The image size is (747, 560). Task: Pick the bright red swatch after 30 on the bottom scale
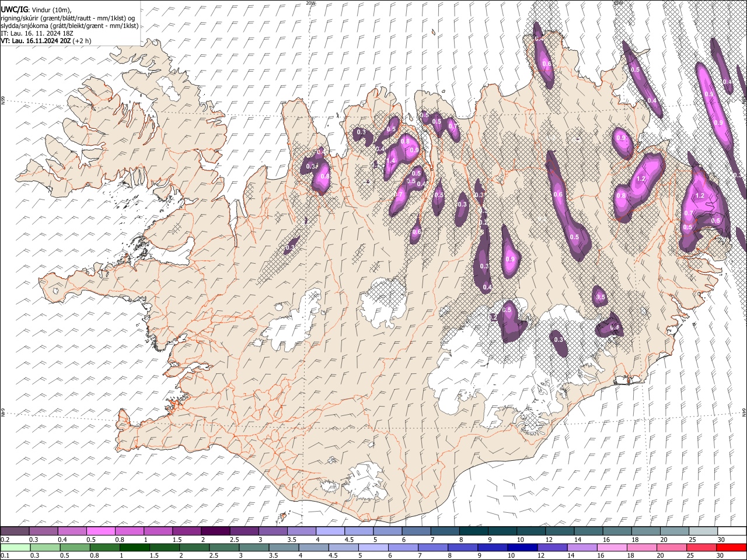click(731, 548)
